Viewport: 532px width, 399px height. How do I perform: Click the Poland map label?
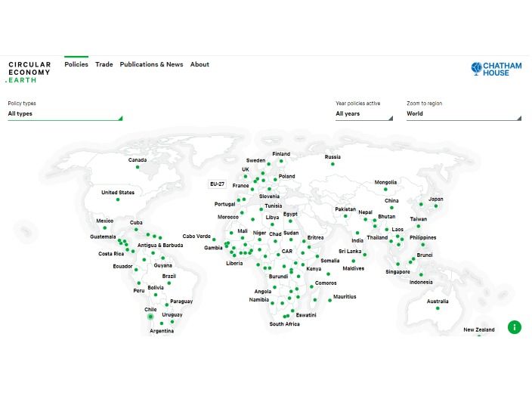[x=286, y=176]
